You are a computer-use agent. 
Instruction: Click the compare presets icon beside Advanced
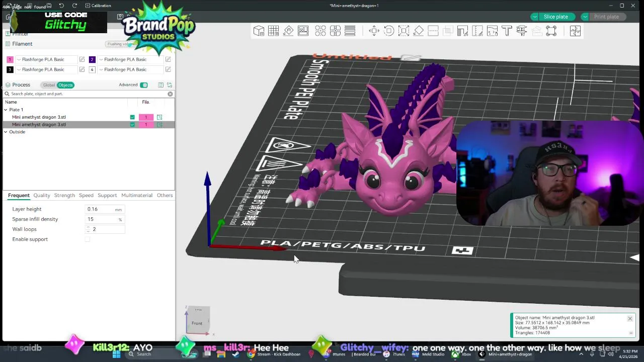[x=170, y=85]
